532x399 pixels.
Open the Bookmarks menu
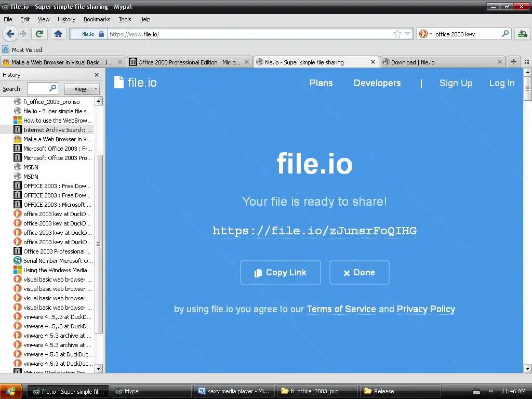click(x=97, y=19)
